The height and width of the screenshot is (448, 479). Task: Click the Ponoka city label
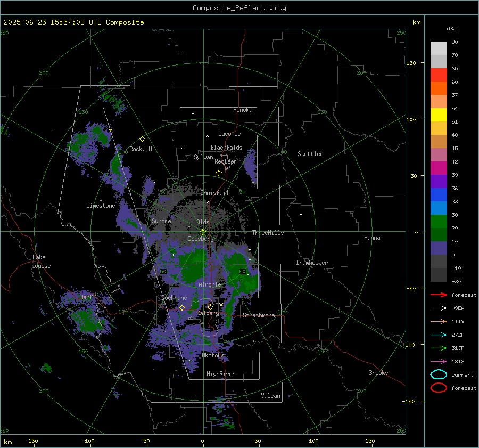coord(243,110)
